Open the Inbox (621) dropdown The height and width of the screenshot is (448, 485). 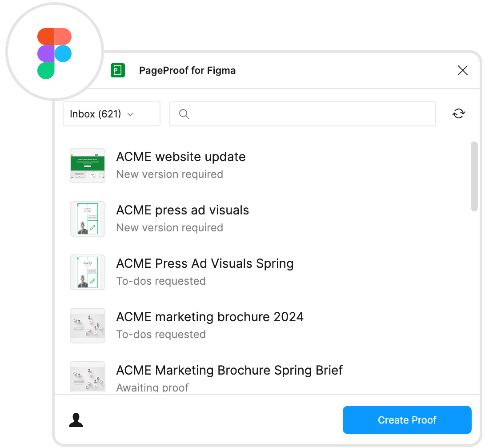click(x=111, y=114)
